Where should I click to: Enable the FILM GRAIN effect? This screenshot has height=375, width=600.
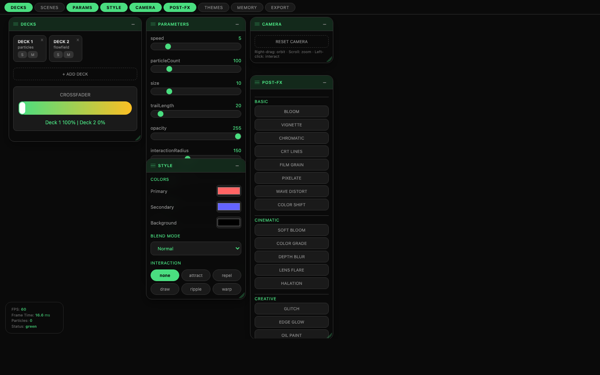coord(292,165)
